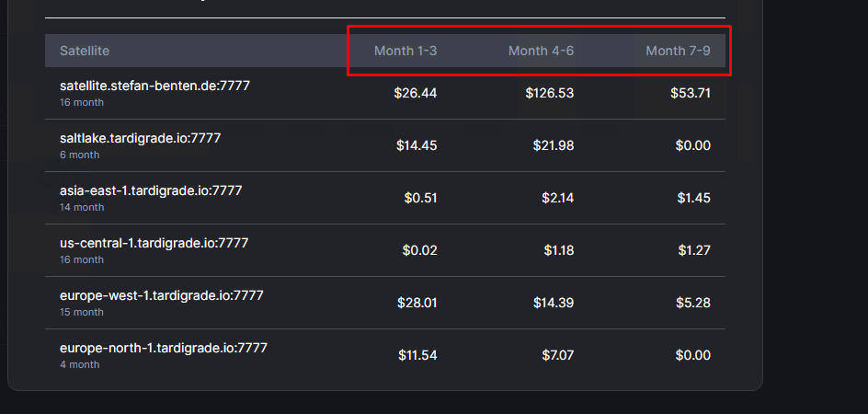Select the $5.28 Month 7-9 value

pos(693,303)
